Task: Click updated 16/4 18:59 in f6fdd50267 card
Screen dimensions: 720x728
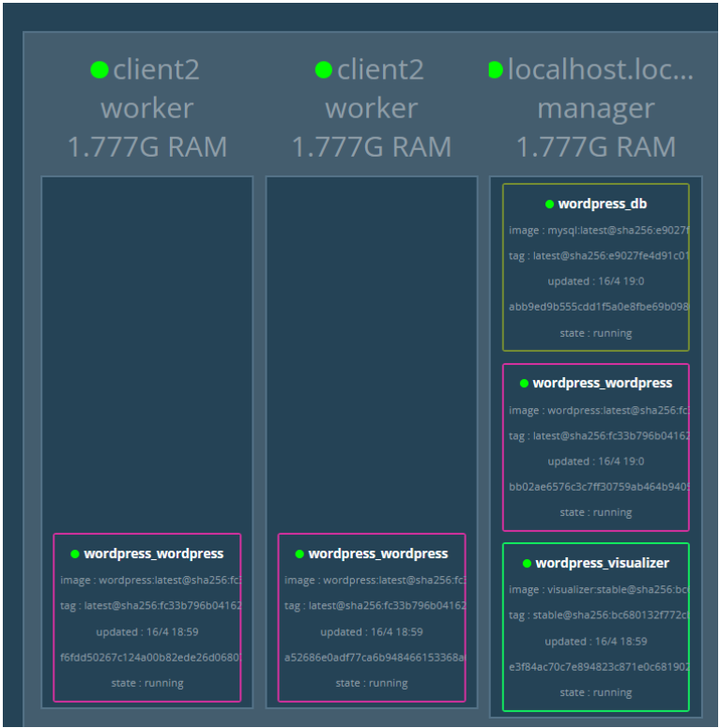Action: click(147, 632)
